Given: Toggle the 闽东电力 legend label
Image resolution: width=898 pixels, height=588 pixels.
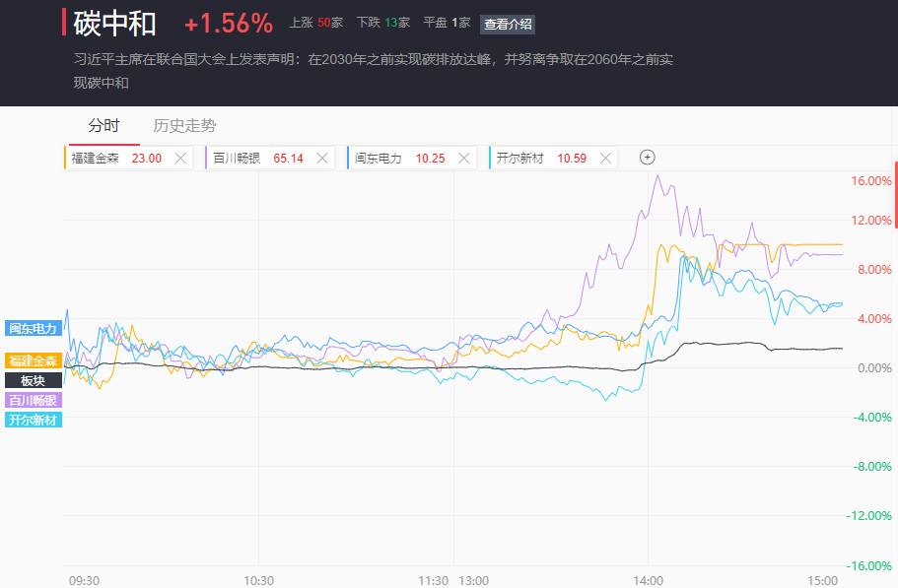Looking at the screenshot, I should click(x=33, y=330).
